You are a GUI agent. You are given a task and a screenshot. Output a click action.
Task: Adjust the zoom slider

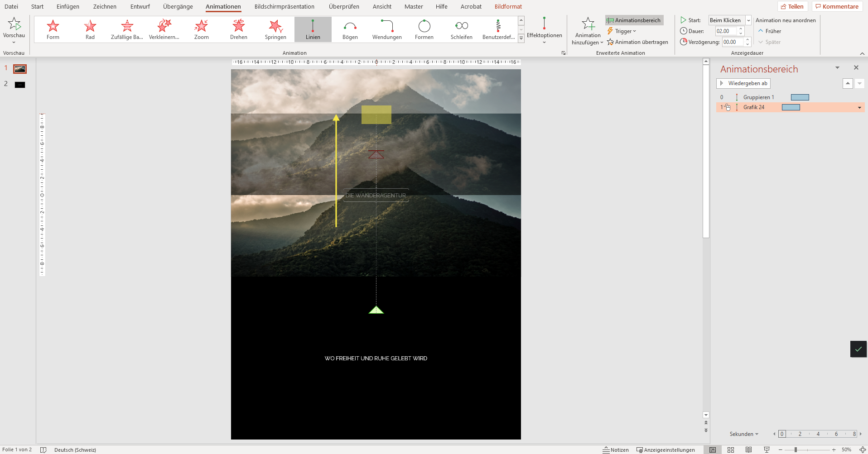tap(796, 449)
